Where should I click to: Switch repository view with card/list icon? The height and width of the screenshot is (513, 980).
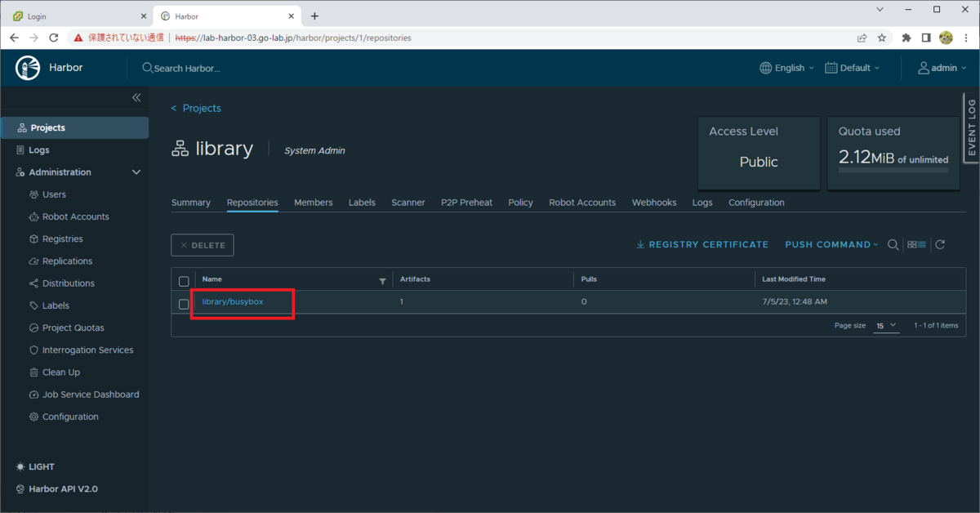917,244
